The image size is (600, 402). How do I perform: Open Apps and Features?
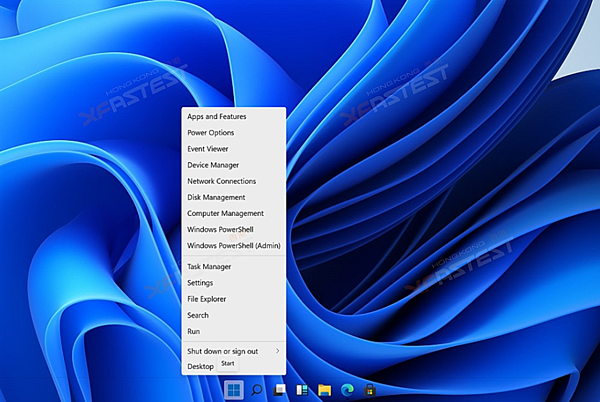pyautogui.click(x=216, y=117)
